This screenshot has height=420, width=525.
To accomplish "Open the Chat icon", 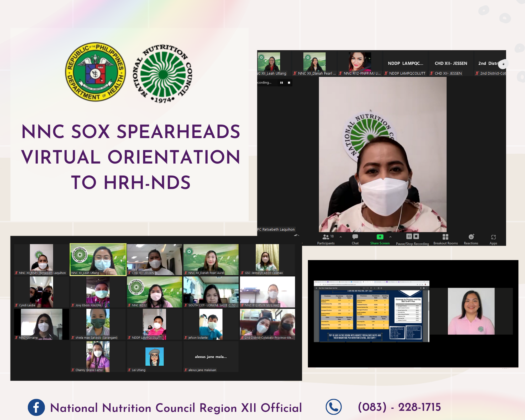I will [355, 237].
